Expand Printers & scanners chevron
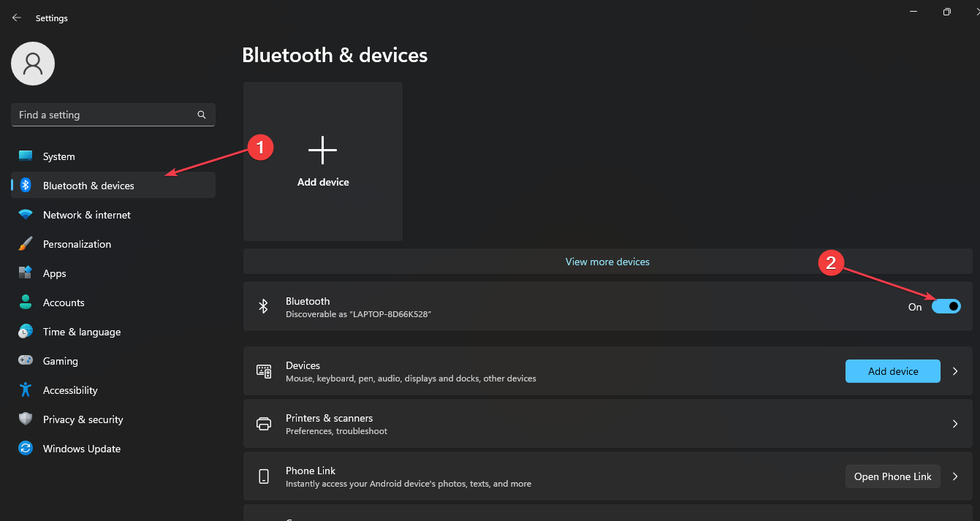This screenshot has height=521, width=980. [955, 424]
